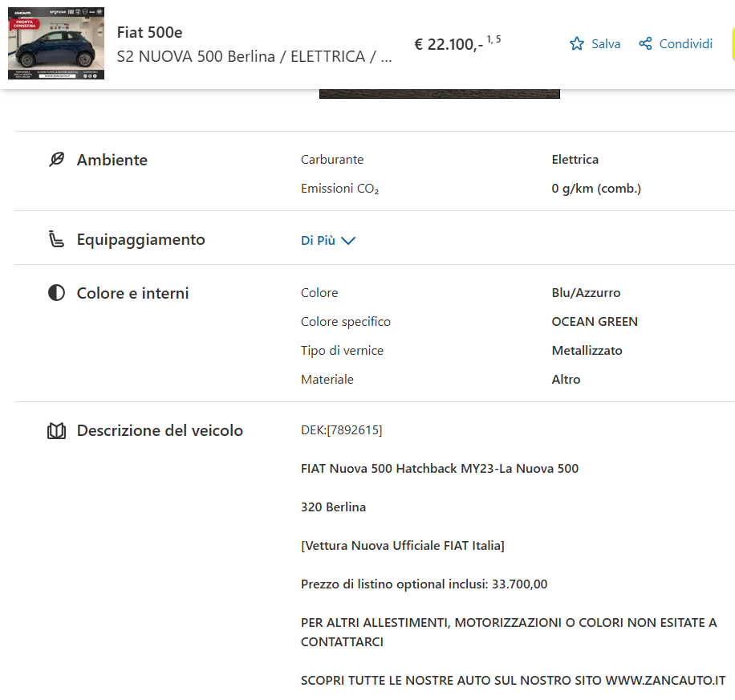Click the WWW.ZANCAUTO.IT site line
This screenshot has height=700, width=735.
(x=514, y=680)
